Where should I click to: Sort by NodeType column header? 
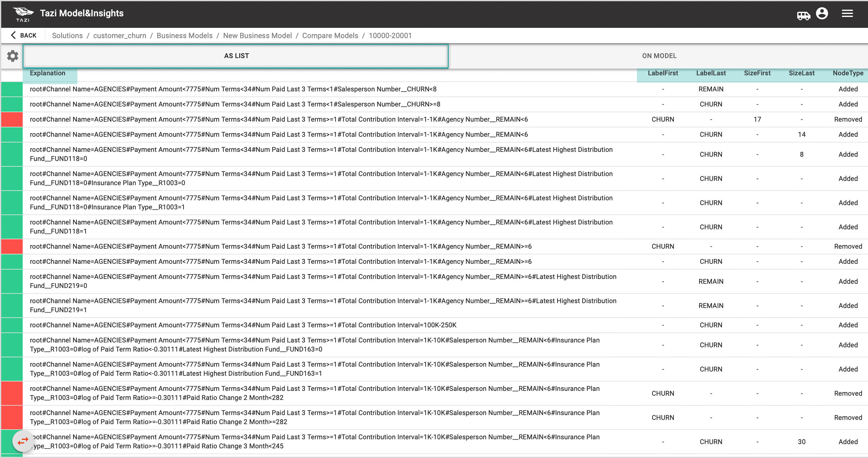click(848, 73)
